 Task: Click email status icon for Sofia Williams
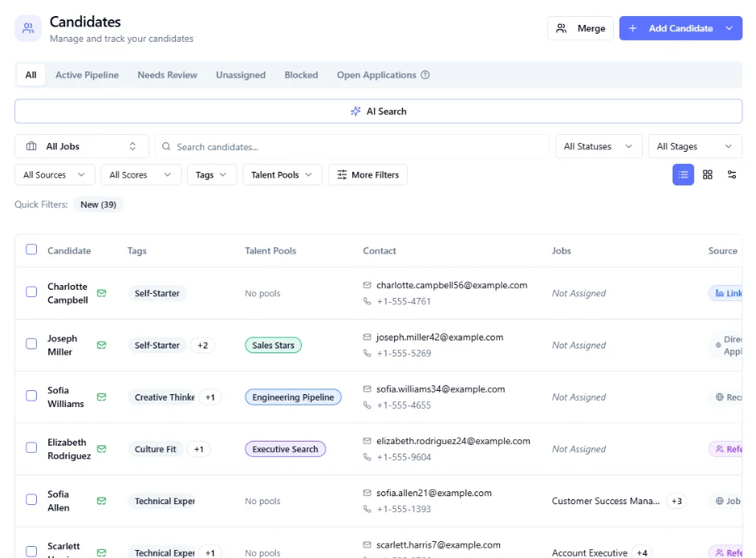(x=101, y=397)
